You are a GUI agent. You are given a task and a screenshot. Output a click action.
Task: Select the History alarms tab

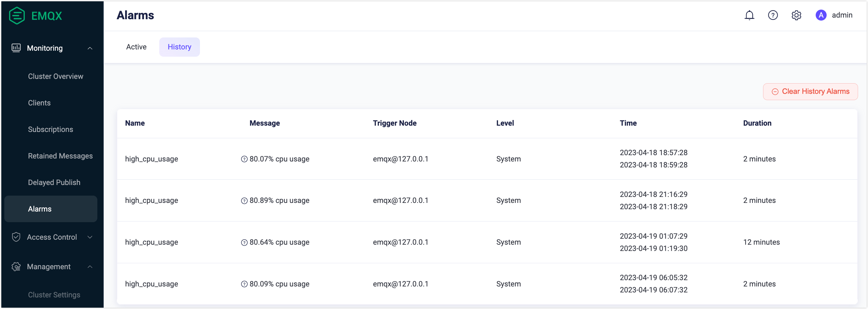[179, 47]
